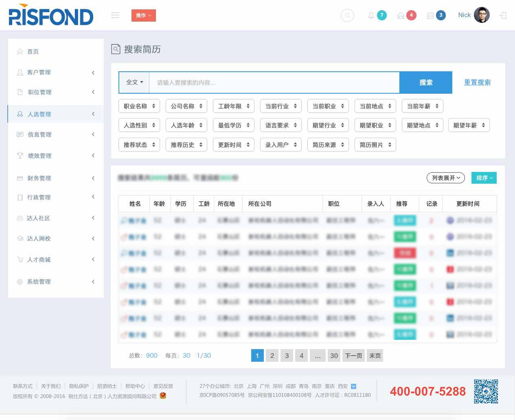Viewport: 515px width, 420px height.
Task: Expand the 工龄年限 filter dropdown
Action: pyautogui.click(x=234, y=106)
